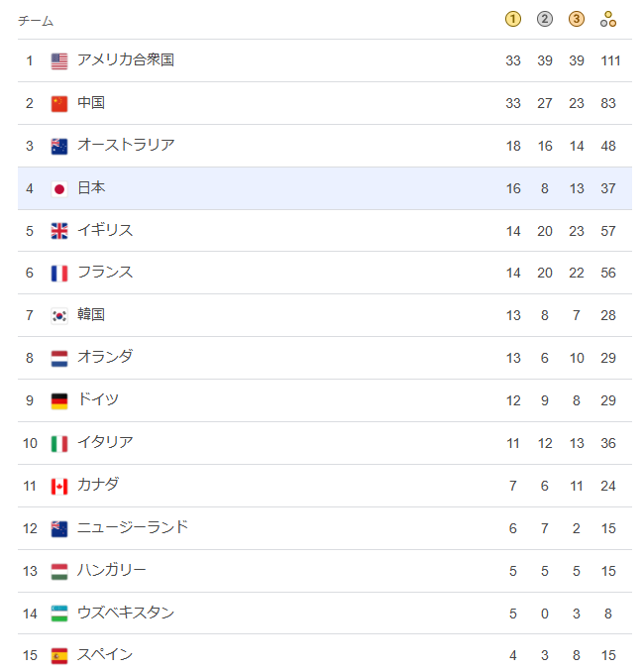Click the China flag icon
Image resolution: width=644 pixels, height=671 pixels.
click(x=59, y=103)
